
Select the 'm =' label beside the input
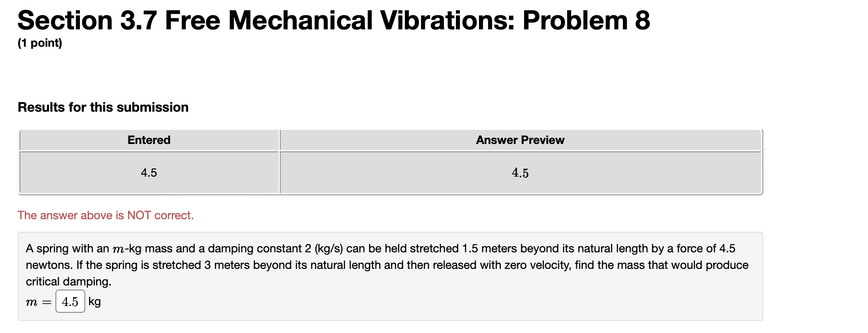tap(38, 302)
